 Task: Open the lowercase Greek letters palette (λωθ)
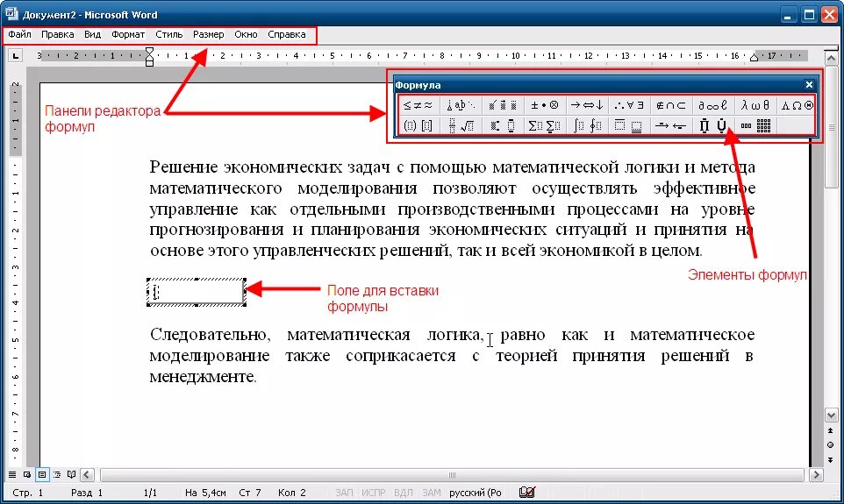coord(755,105)
